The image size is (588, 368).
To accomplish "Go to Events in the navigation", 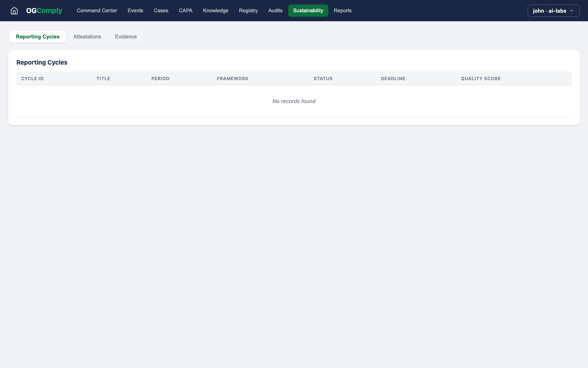I will (x=135, y=11).
